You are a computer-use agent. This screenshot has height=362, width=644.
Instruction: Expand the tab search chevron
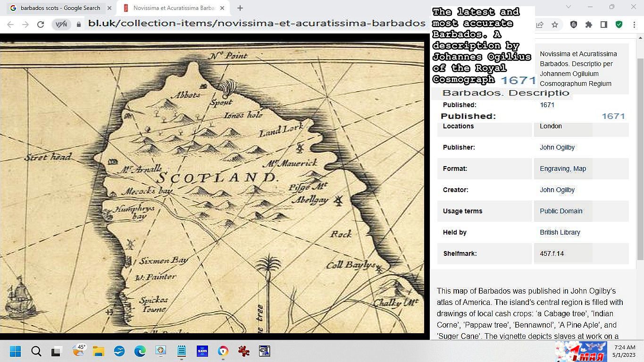(x=568, y=7)
